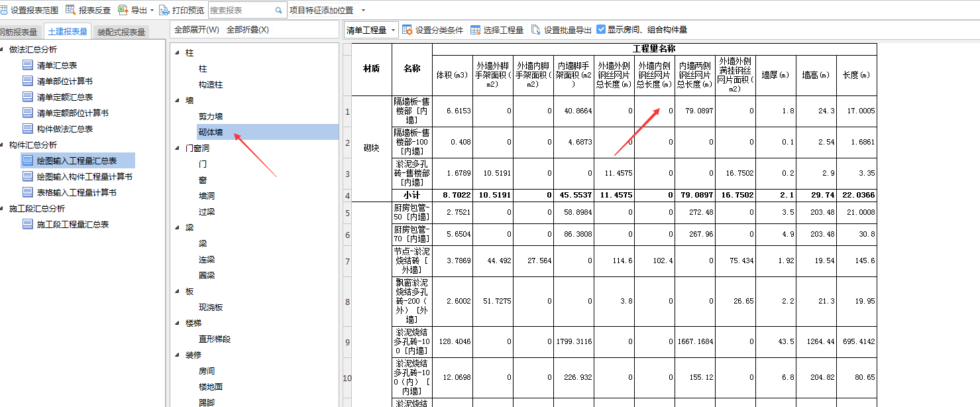Image resolution: width=980 pixels, height=407 pixels.
Task: Click the 设置批量导出 icon
Action: tap(535, 30)
